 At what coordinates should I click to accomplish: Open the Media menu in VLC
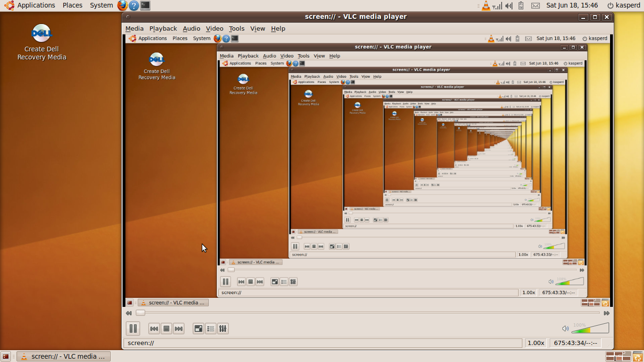point(134,28)
